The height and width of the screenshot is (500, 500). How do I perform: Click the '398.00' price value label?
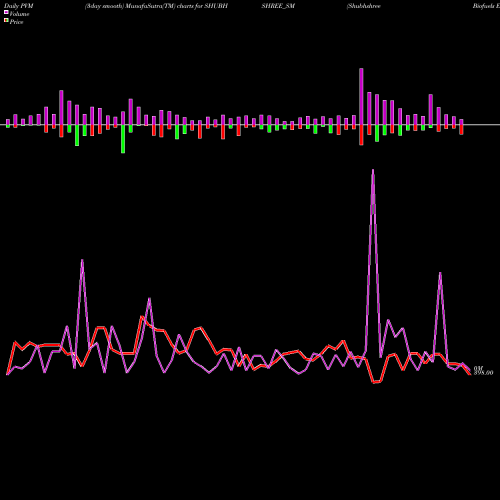pyautogui.click(x=483, y=373)
